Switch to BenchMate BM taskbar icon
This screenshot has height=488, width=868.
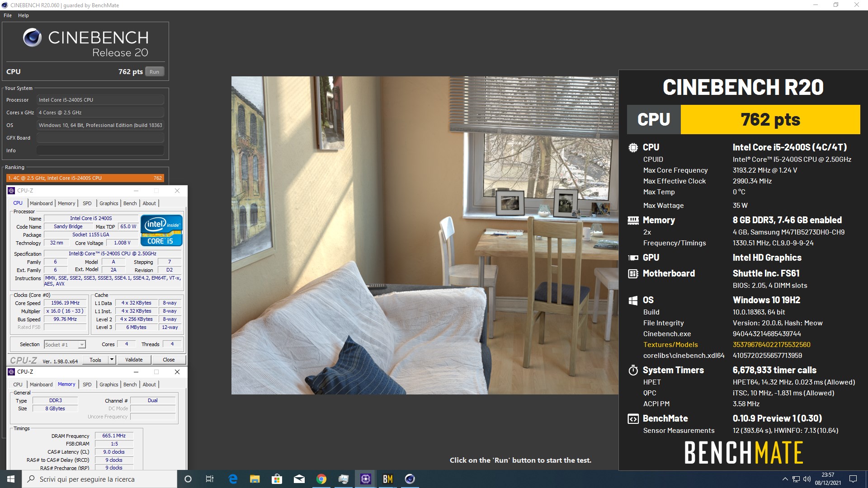tap(387, 479)
